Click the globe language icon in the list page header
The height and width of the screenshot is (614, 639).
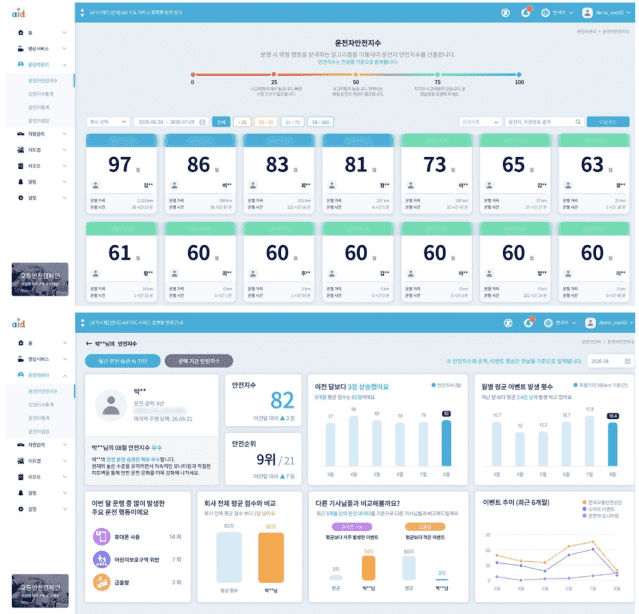click(545, 13)
